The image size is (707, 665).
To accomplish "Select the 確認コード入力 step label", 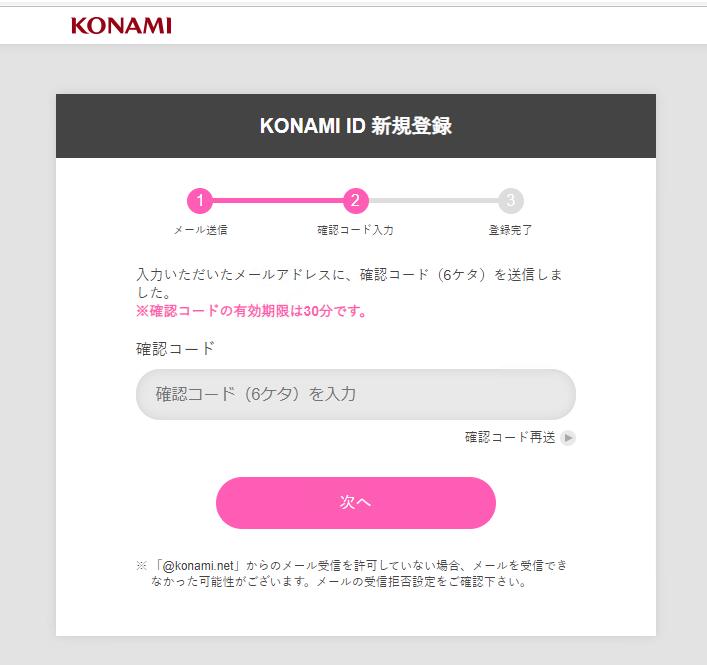I will pyautogui.click(x=355, y=230).
